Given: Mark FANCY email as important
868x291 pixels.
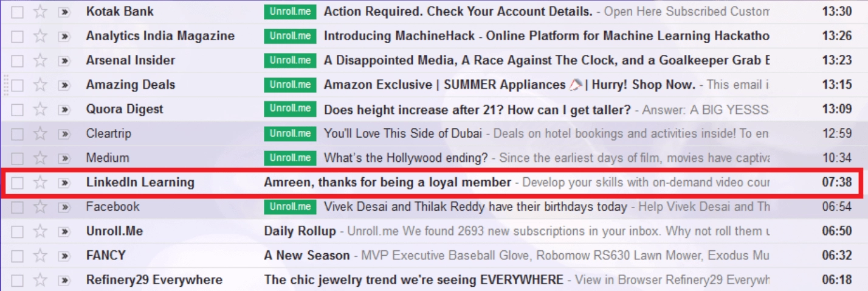Looking at the screenshot, I should click(x=64, y=255).
